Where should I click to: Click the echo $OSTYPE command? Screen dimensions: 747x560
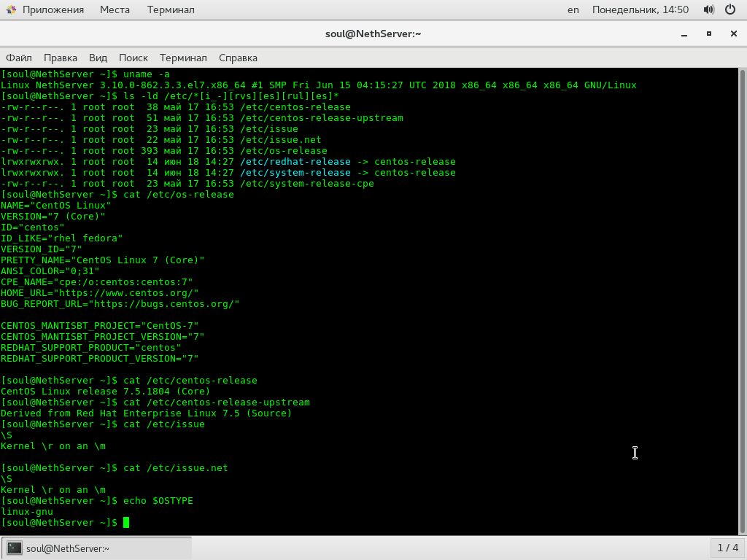(158, 502)
